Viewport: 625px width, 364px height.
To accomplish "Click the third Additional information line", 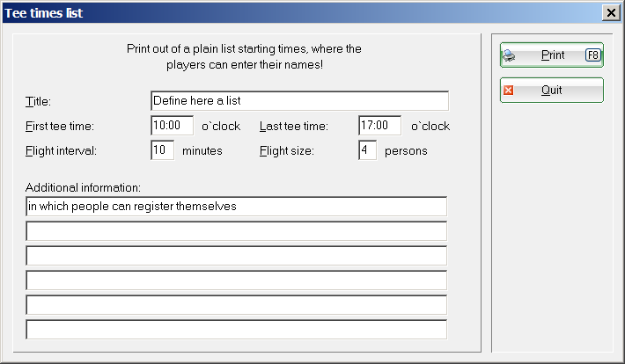I will coord(237,256).
